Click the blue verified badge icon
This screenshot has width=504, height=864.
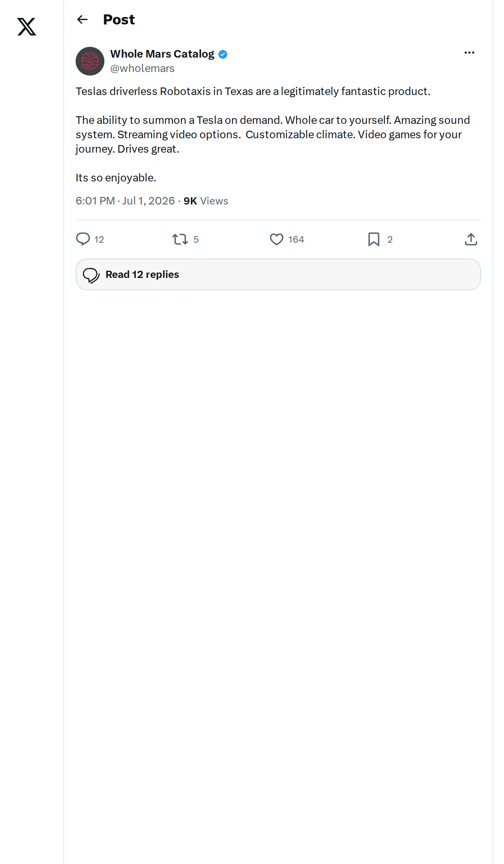(x=223, y=54)
